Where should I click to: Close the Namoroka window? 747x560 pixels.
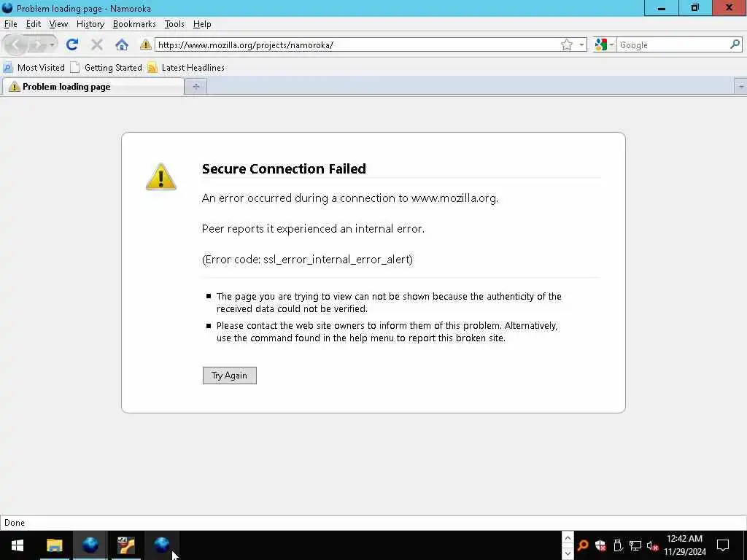point(729,8)
